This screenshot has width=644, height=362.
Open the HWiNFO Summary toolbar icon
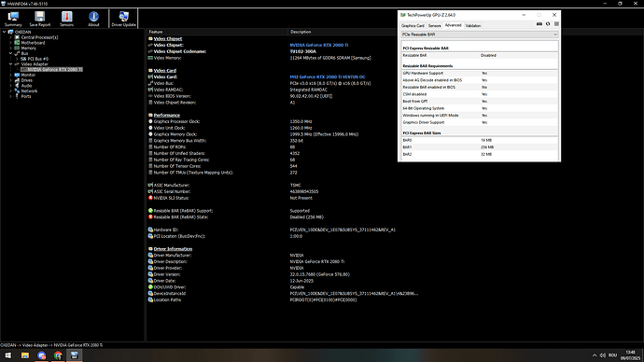(13, 19)
